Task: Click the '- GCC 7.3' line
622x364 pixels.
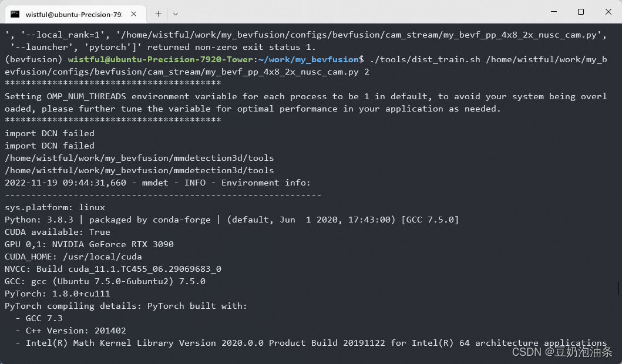Action: pos(39,318)
